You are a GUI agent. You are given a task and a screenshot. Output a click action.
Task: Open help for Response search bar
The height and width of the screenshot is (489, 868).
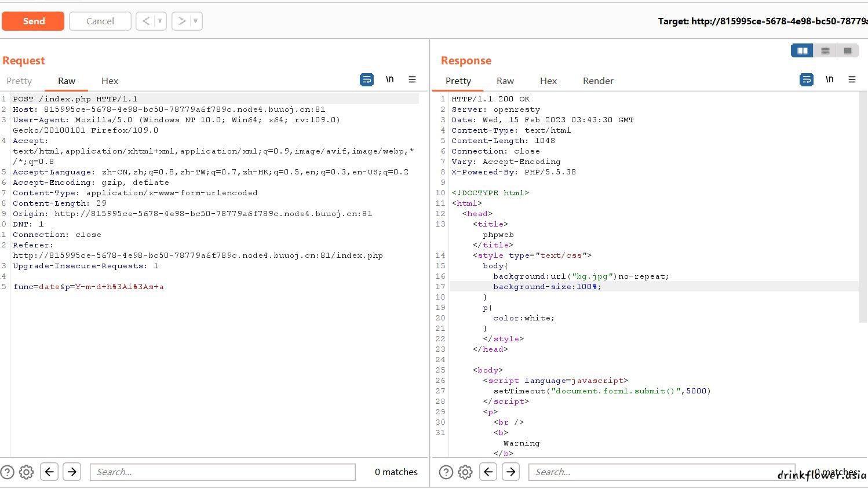click(x=446, y=472)
